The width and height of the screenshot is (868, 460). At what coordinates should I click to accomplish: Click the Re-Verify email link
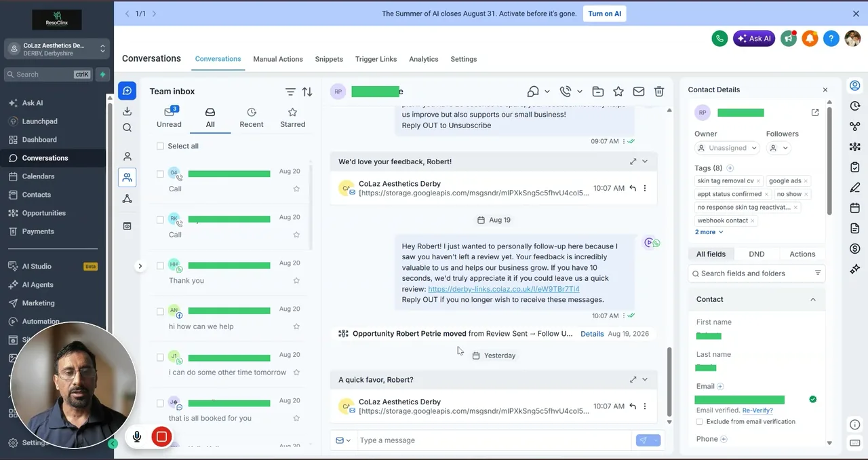pyautogui.click(x=757, y=410)
